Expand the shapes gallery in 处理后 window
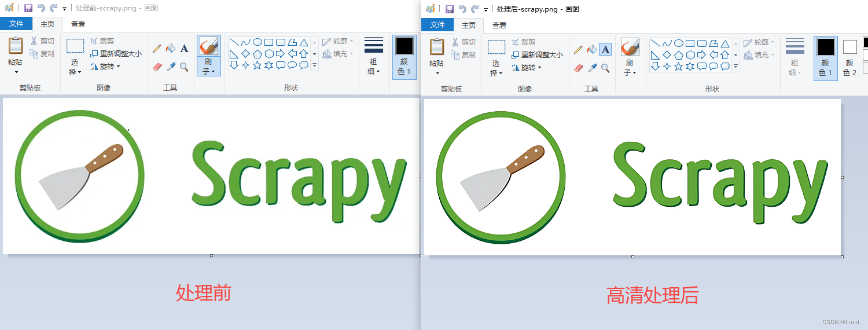868x330 pixels. (x=736, y=67)
